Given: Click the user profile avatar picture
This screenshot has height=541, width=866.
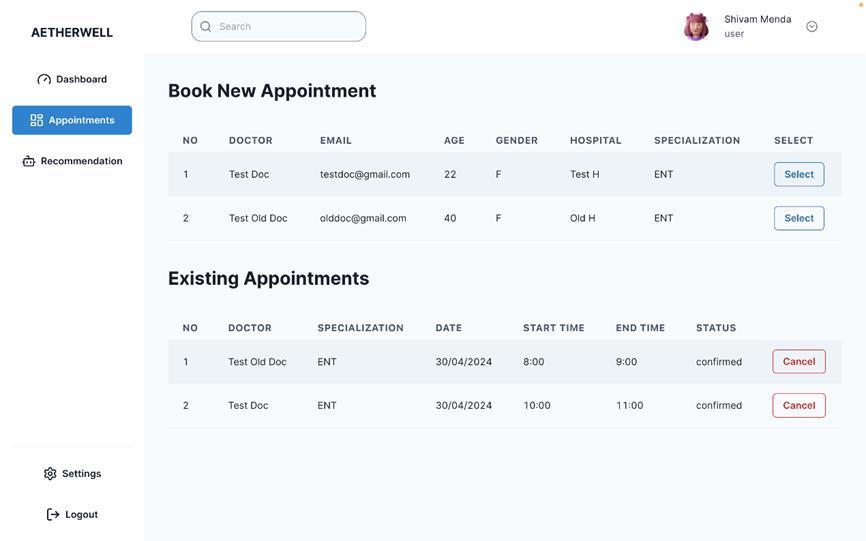Looking at the screenshot, I should pos(696,27).
